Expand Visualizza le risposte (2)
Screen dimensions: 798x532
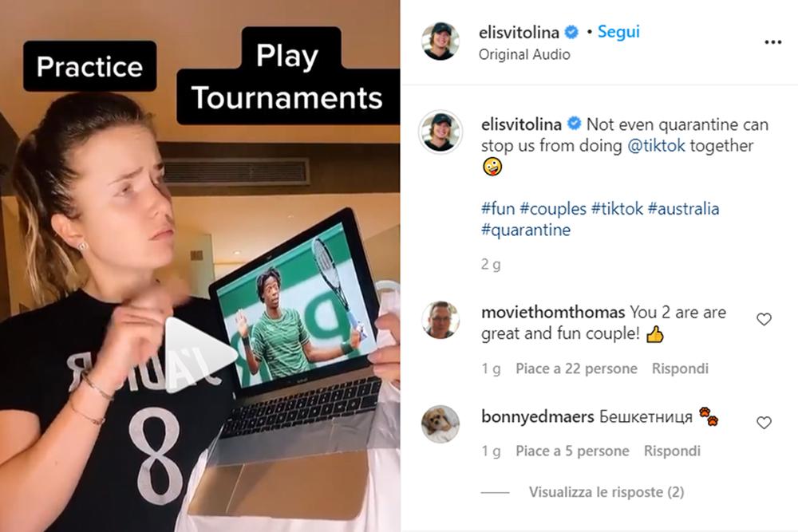click(x=606, y=492)
